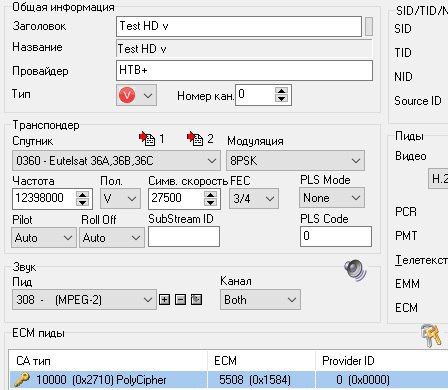Viewport: 448px width, 390px height.
Task: Decrease the Частота frequency value
Action: click(82, 202)
